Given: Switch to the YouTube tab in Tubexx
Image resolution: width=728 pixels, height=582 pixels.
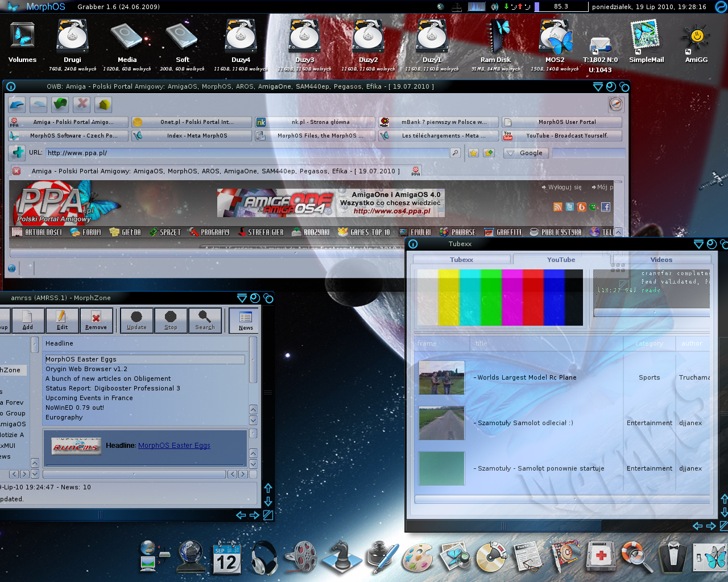Looking at the screenshot, I should [x=561, y=260].
